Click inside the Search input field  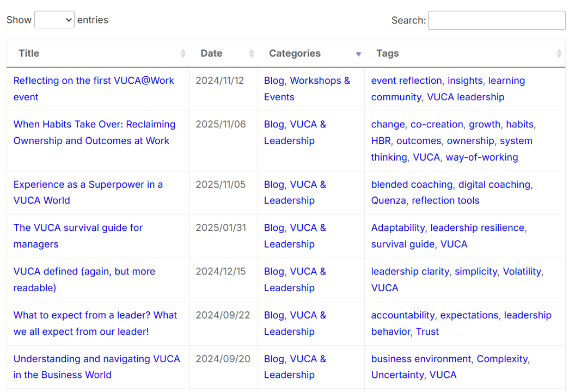click(x=497, y=21)
